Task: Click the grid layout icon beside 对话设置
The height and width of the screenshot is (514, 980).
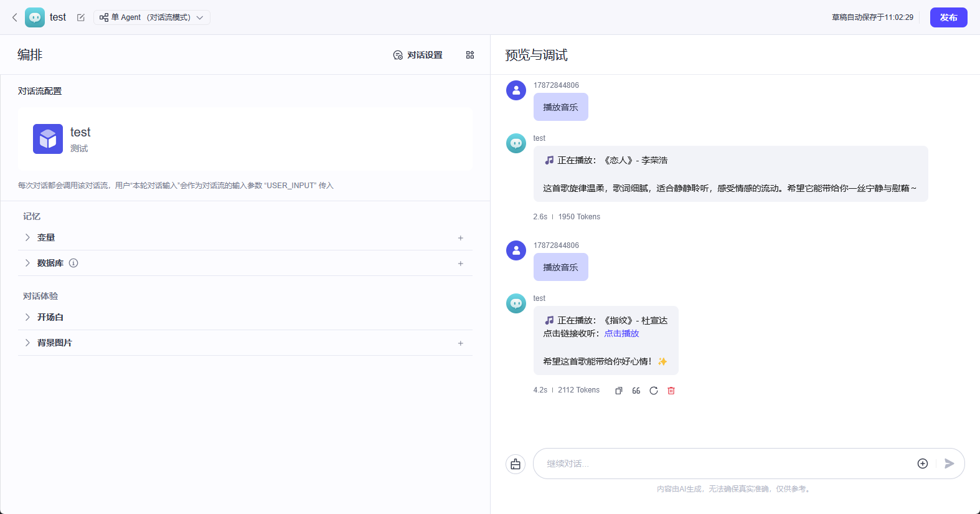Action: point(470,55)
